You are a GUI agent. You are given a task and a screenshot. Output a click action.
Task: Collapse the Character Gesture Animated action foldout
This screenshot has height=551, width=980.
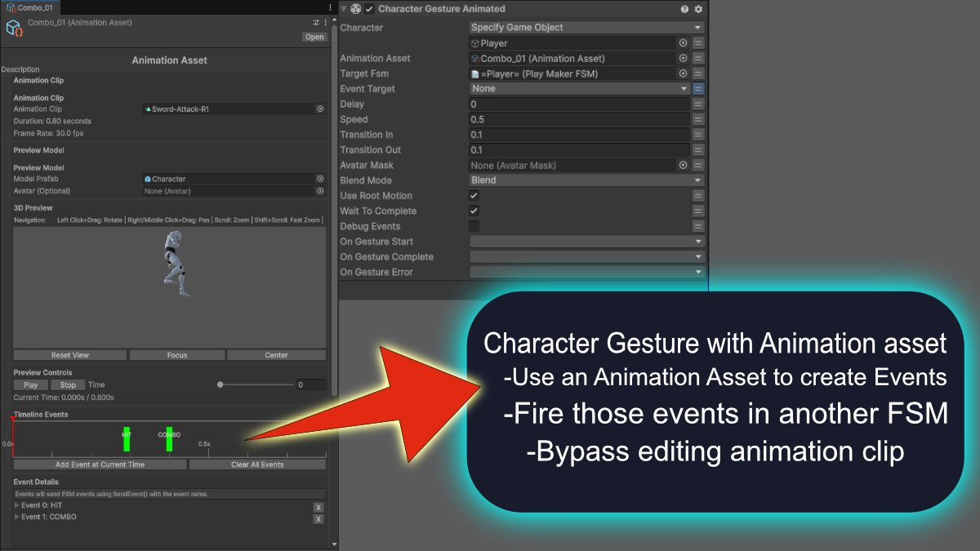(344, 9)
